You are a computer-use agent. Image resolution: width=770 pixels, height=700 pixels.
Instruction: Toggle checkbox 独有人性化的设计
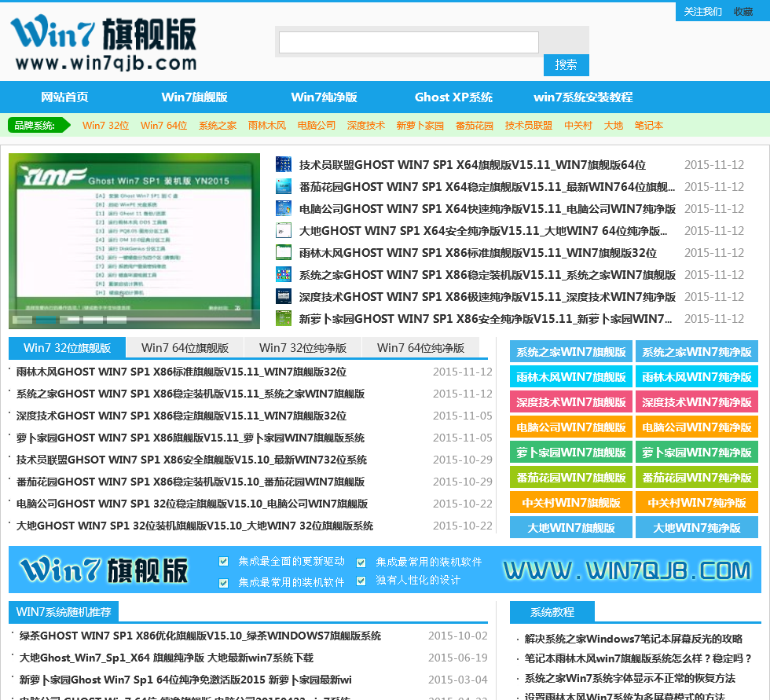tap(361, 581)
